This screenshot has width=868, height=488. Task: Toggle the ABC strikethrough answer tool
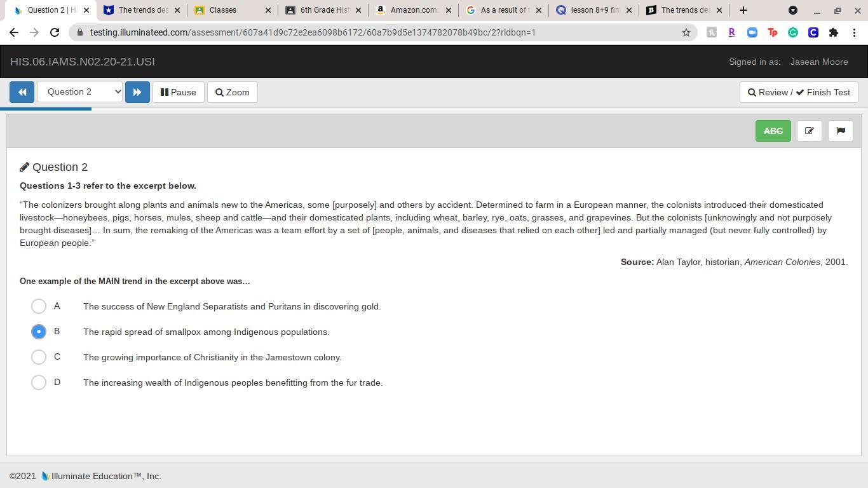[773, 131]
